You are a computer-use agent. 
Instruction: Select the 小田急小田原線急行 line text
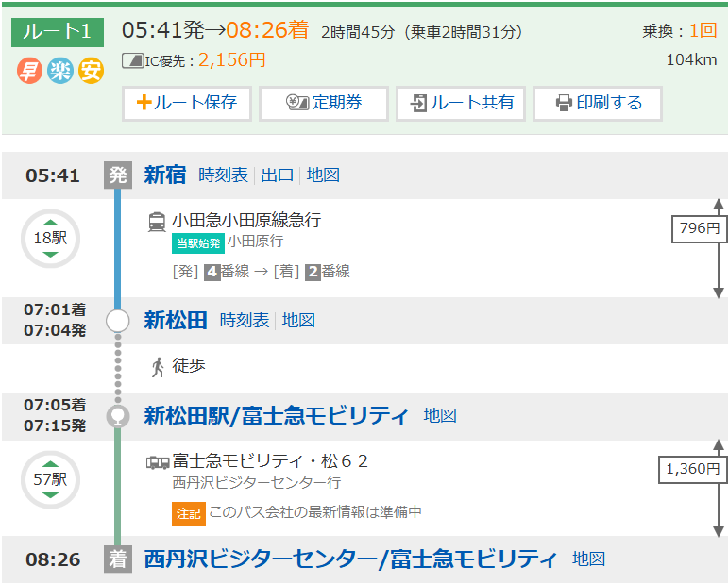point(246,221)
